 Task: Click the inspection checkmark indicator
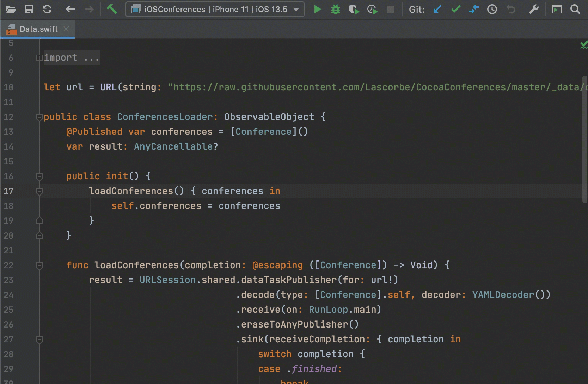point(584,45)
